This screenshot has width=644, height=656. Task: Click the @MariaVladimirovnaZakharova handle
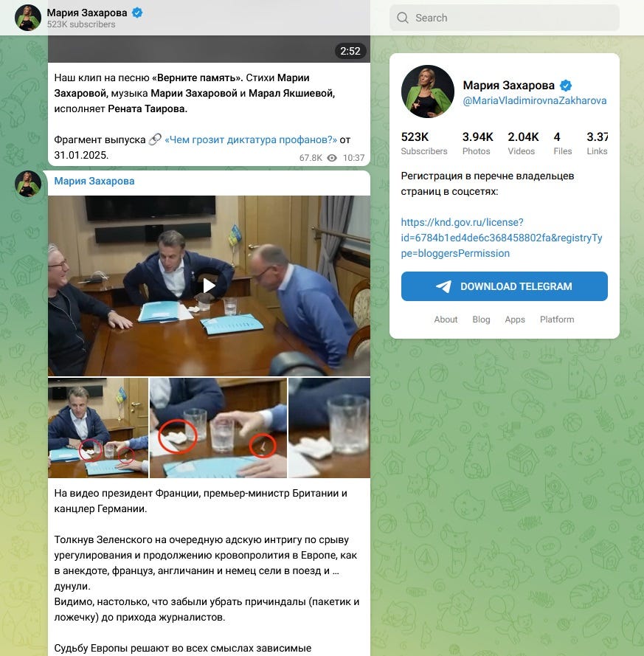(534, 100)
